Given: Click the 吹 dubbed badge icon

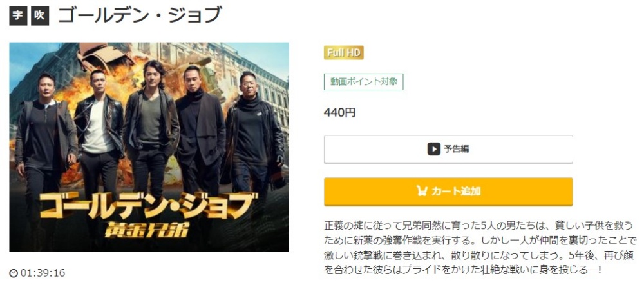Looking at the screenshot, I should [40, 15].
